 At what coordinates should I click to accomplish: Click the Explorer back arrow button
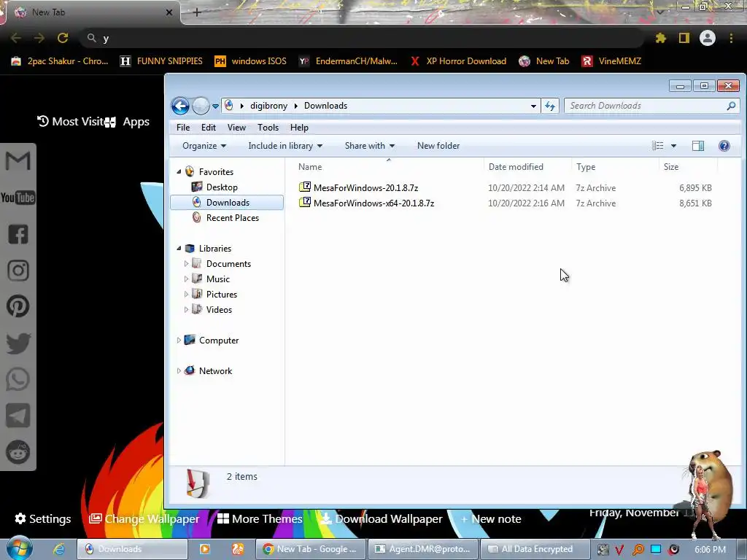[x=181, y=106]
